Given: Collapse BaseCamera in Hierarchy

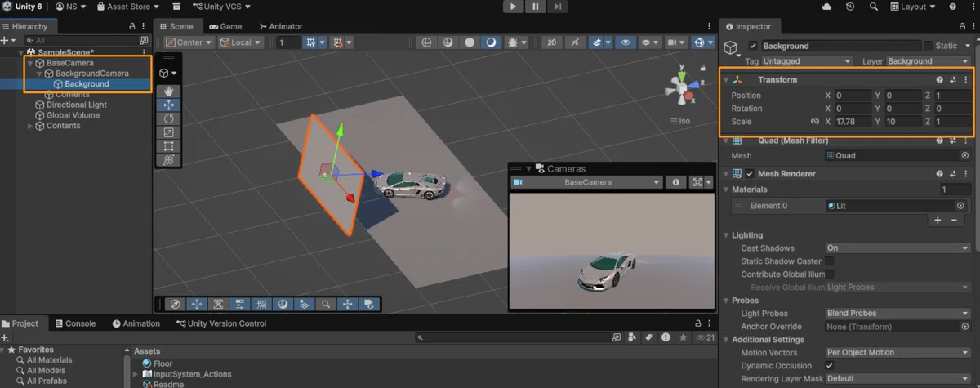Looking at the screenshot, I should [x=30, y=63].
